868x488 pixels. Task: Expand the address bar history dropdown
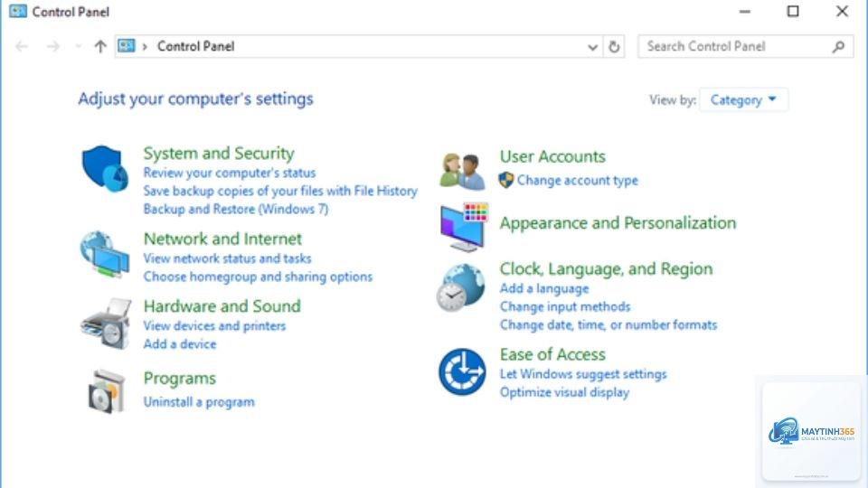592,46
